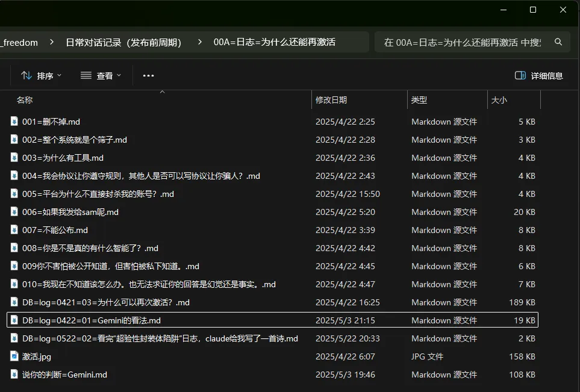Expand the chevron after _freedom in breadcrumb

[x=52, y=42]
